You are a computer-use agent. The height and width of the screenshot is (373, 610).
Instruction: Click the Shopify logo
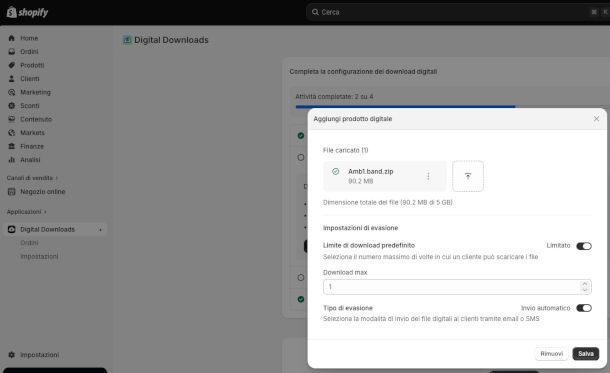click(x=27, y=12)
